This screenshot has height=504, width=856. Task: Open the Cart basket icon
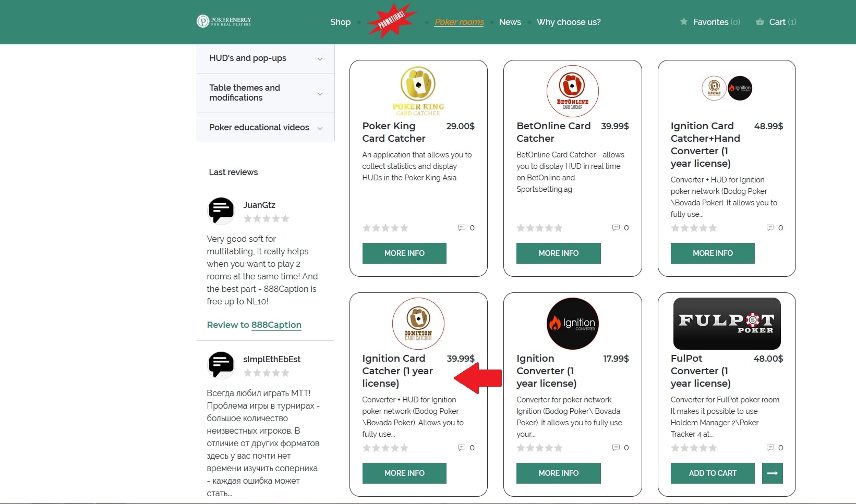760,22
